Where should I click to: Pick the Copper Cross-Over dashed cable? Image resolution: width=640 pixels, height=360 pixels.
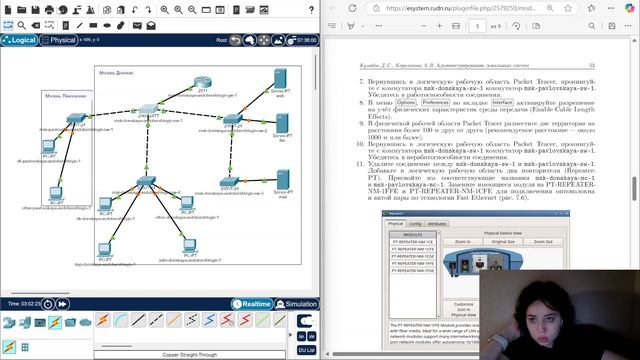tap(156, 320)
